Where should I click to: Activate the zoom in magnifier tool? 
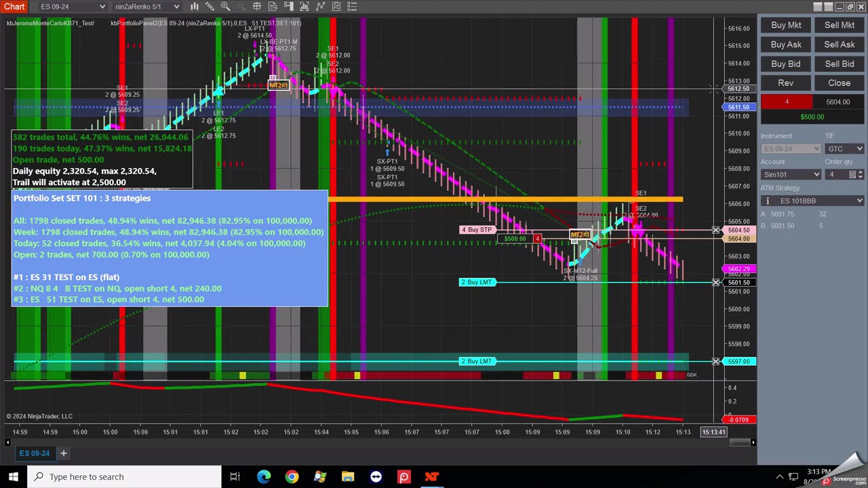(x=226, y=7)
